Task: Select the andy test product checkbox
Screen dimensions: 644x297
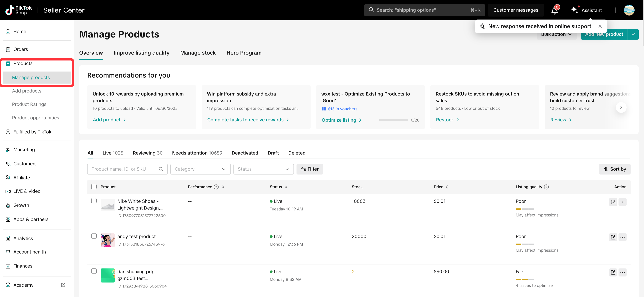Action: [94, 236]
